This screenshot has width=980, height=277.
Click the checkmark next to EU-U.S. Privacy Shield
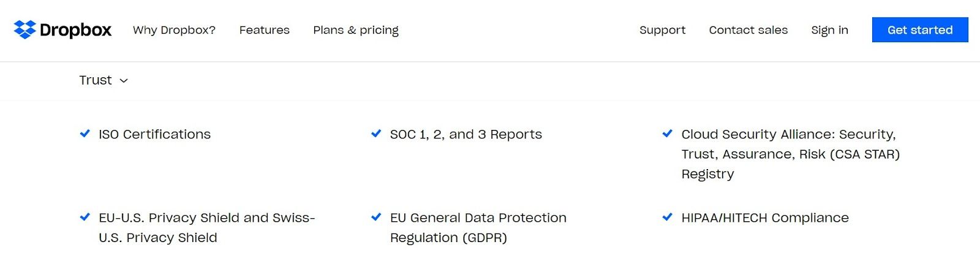(x=85, y=217)
